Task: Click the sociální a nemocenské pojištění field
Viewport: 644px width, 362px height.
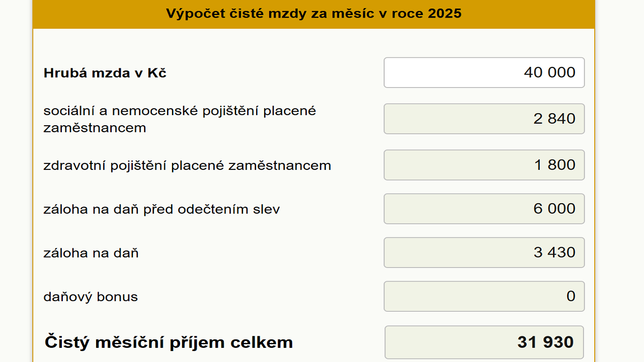Action: [484, 119]
